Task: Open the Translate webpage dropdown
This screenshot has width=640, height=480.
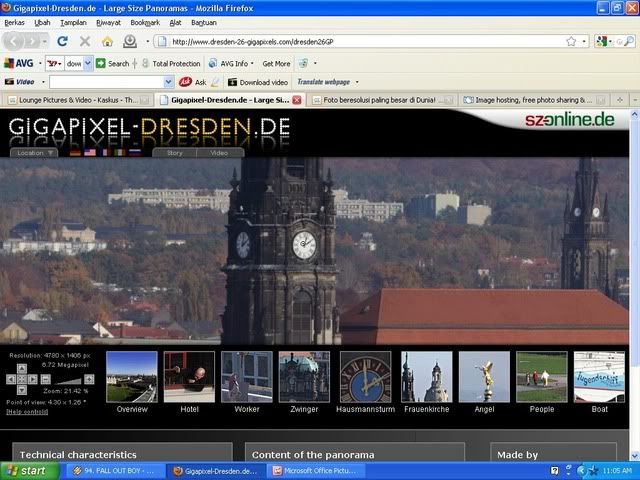Action: click(x=328, y=82)
